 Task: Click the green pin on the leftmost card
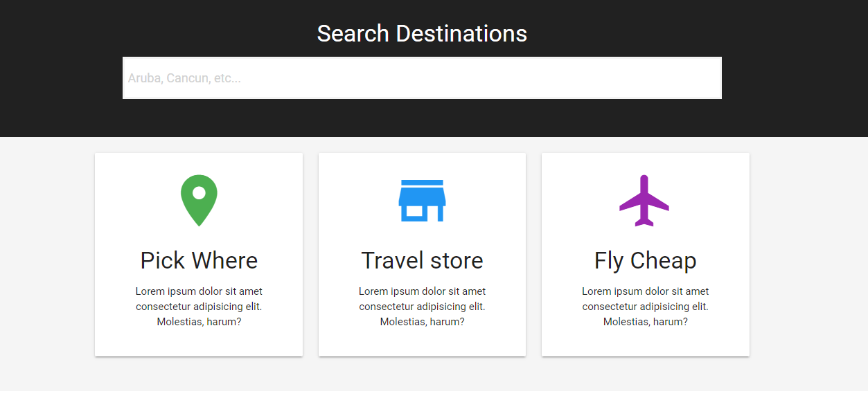(199, 199)
